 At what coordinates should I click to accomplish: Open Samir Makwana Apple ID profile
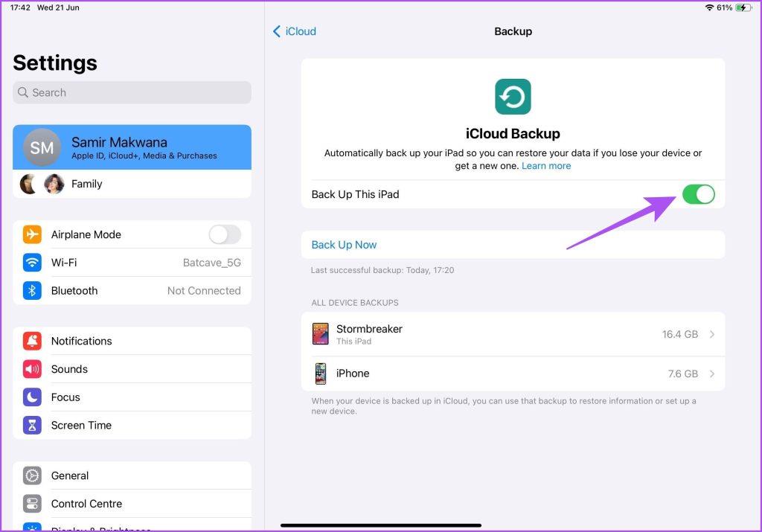coord(132,147)
